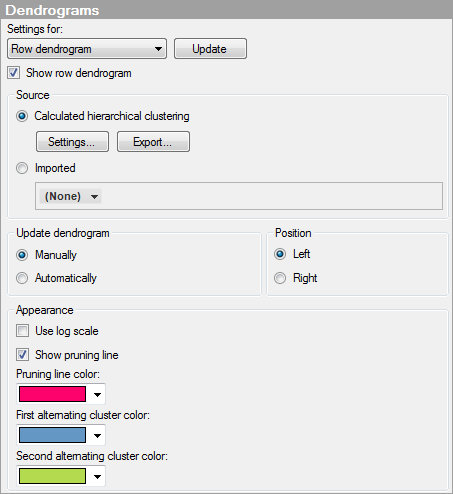Open pruning line color dropdown arrow

point(97,394)
